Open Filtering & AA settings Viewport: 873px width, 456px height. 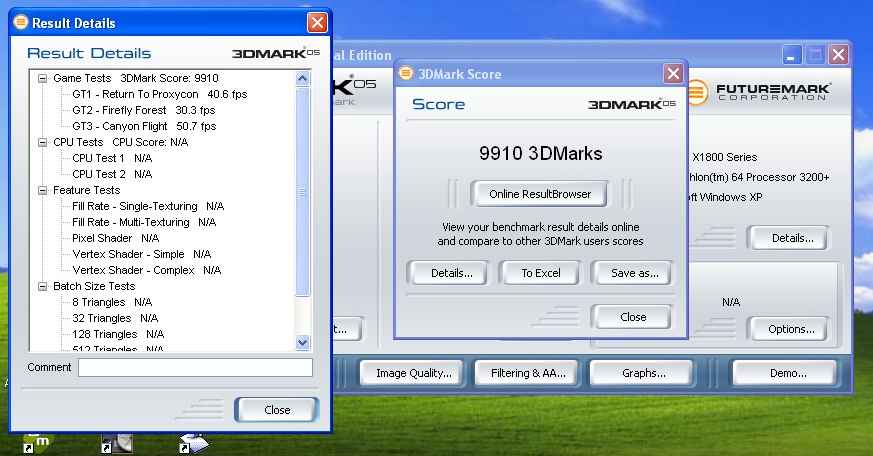point(528,373)
